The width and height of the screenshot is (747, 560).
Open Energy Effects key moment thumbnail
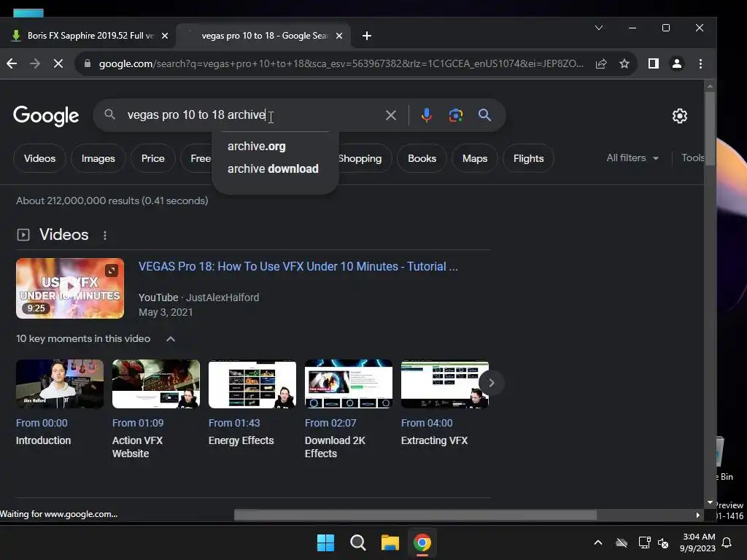point(252,384)
